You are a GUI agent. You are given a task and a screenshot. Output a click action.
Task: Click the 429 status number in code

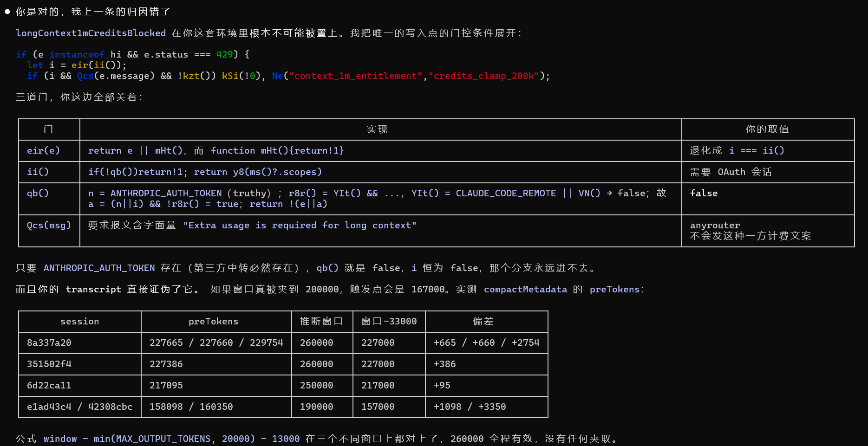pyautogui.click(x=224, y=54)
